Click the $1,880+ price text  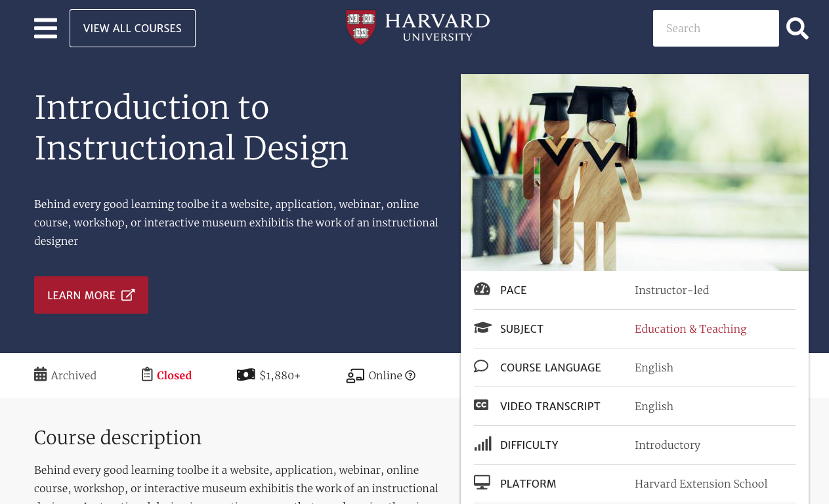tap(280, 375)
